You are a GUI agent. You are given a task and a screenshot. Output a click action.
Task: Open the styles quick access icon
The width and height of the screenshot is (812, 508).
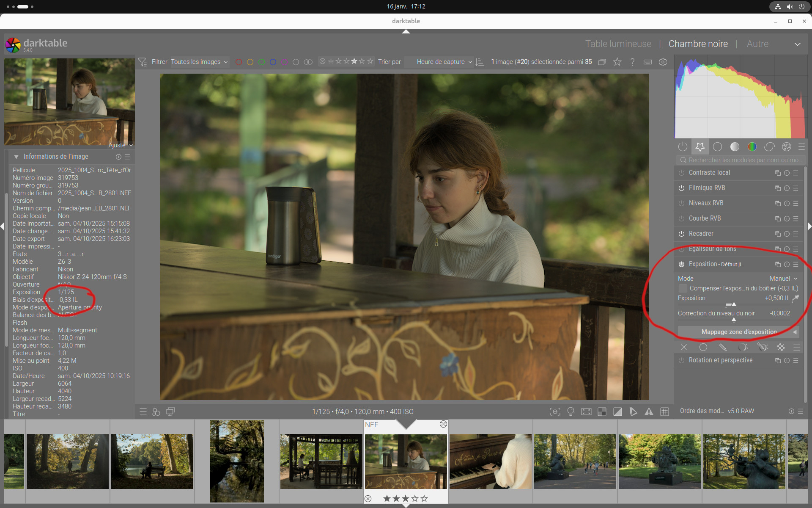click(156, 411)
